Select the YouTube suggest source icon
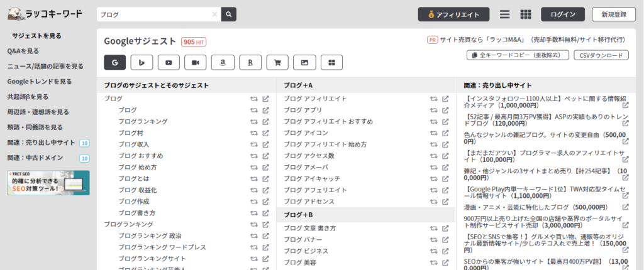The width and height of the screenshot is (644, 270). (169, 62)
